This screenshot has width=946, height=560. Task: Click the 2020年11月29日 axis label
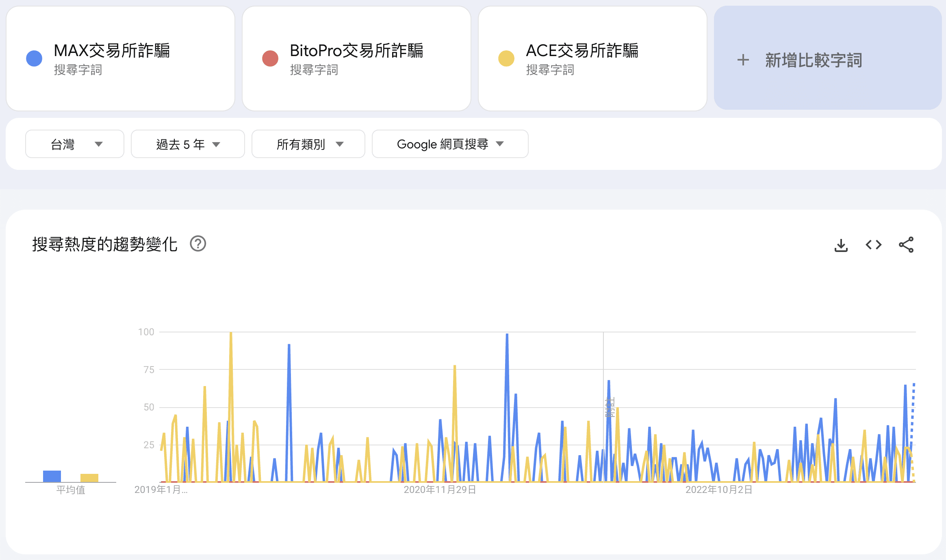coord(440,490)
